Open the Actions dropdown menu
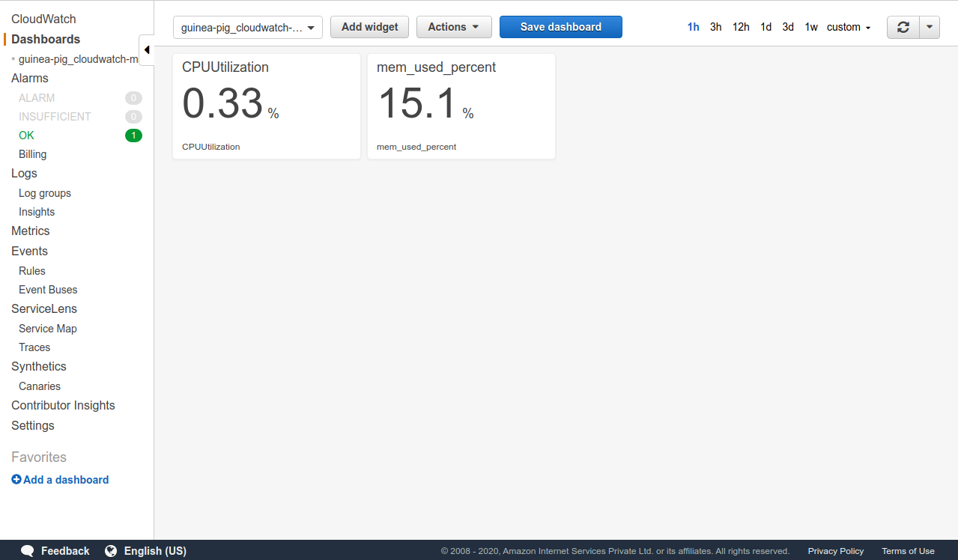 coord(454,27)
